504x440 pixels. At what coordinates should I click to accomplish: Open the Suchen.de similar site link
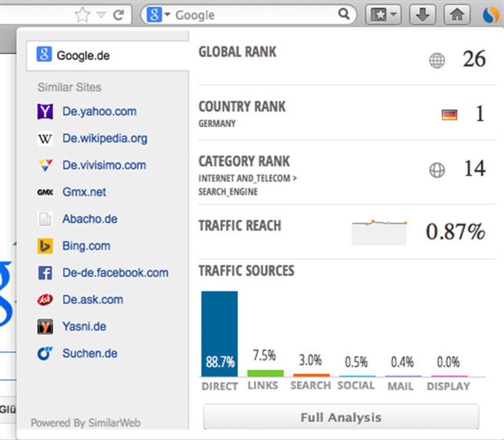pos(90,353)
